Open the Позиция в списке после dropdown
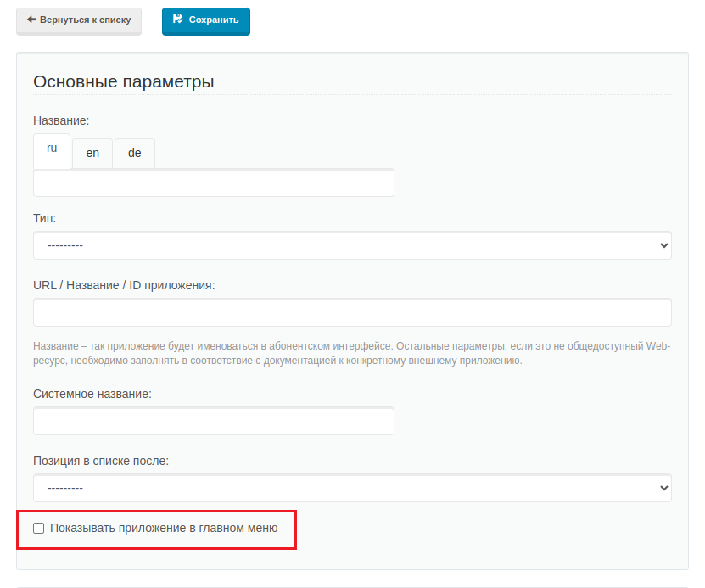This screenshot has height=588, width=705. pos(352,488)
